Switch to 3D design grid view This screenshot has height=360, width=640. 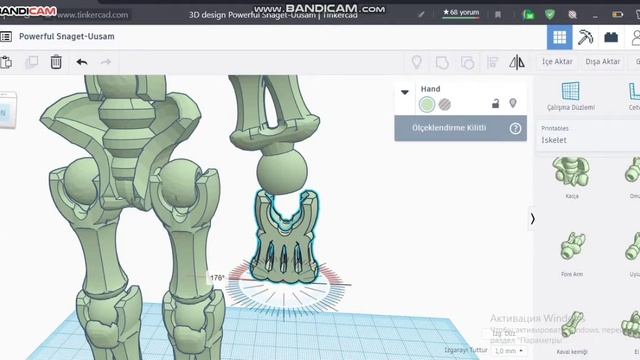pos(560,37)
